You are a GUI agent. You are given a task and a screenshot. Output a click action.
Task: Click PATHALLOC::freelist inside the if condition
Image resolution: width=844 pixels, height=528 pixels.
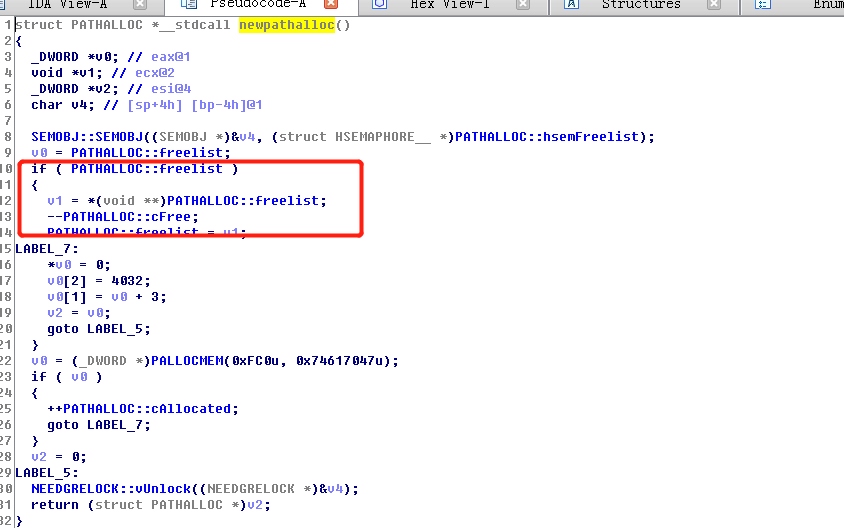[x=147, y=169]
